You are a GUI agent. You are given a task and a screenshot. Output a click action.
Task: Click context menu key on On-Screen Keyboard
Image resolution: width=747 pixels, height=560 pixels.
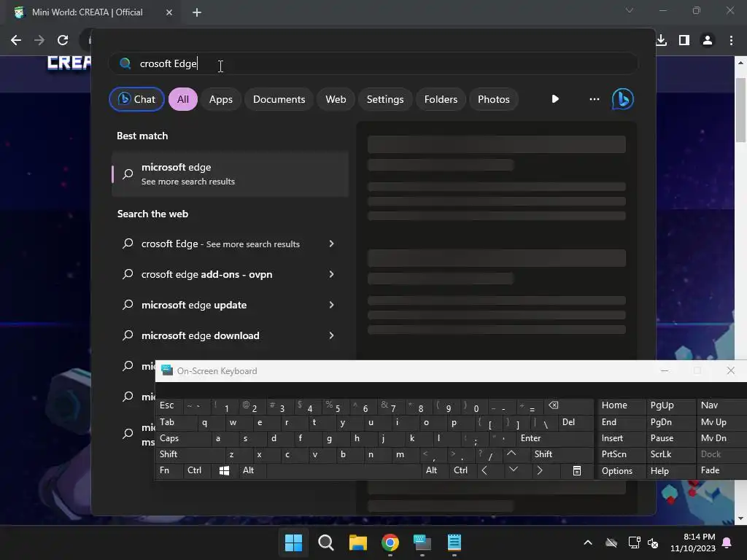coord(577,470)
